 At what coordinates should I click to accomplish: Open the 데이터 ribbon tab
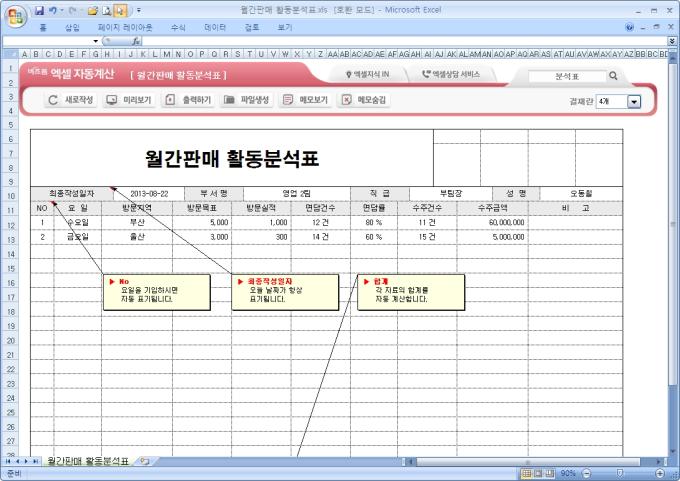(x=215, y=27)
